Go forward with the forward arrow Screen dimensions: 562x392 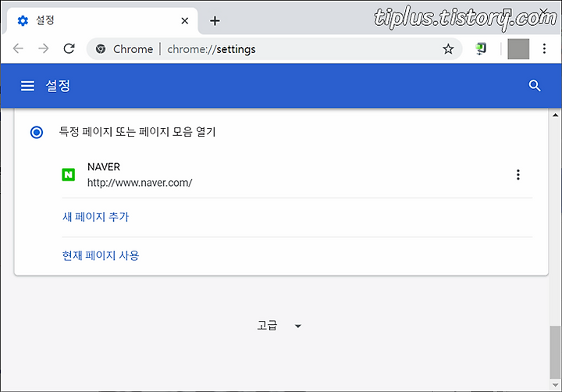click(x=44, y=48)
